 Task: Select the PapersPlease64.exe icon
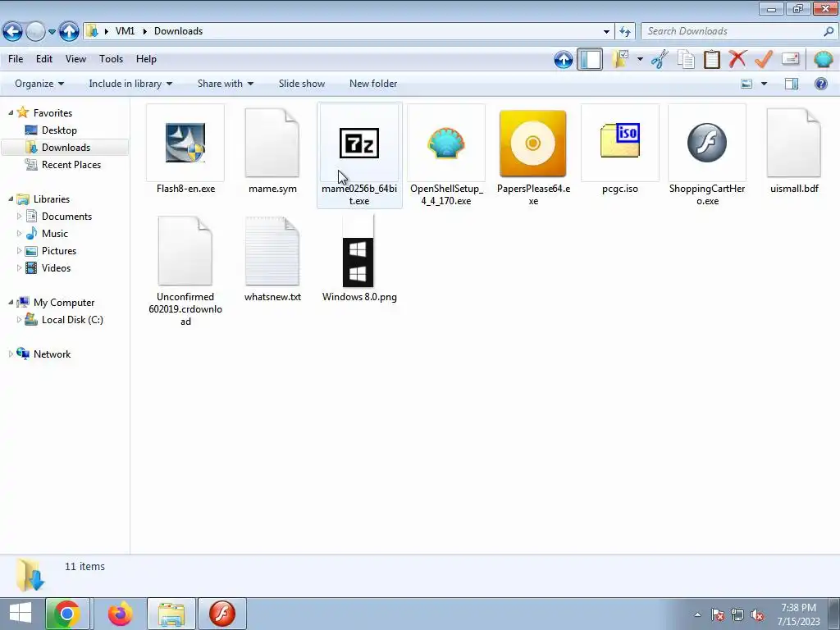[x=532, y=143]
